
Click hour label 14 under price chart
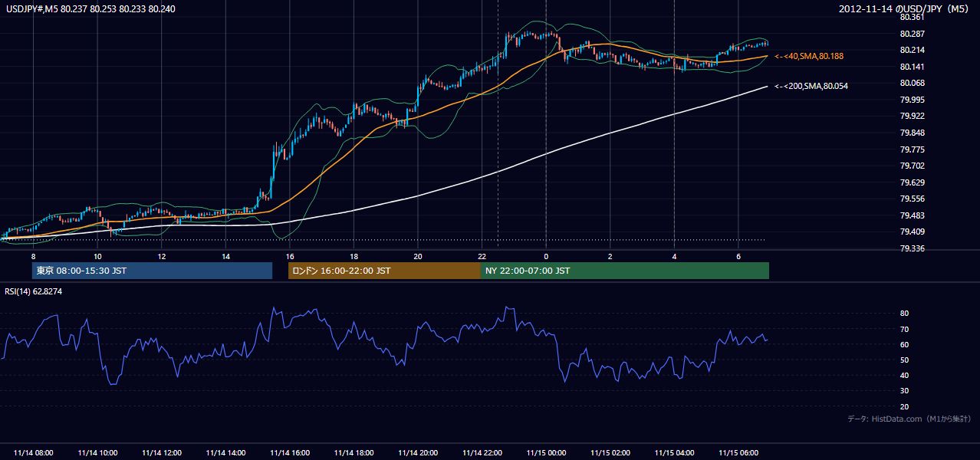tap(225, 256)
